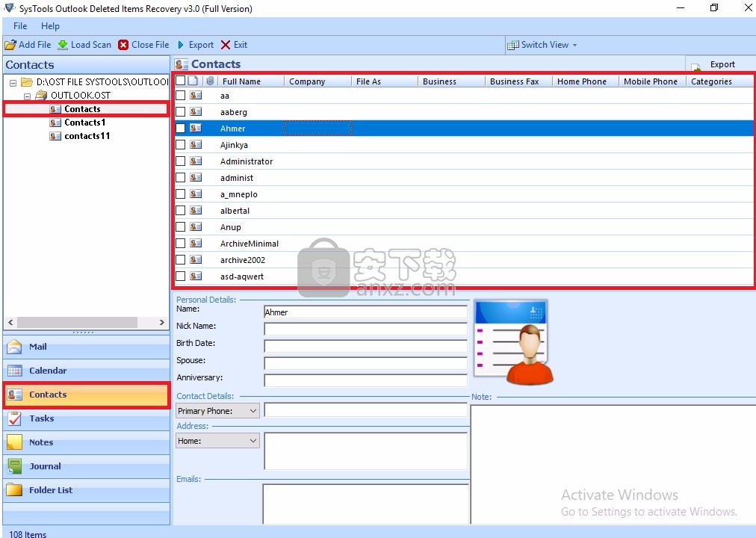Click the OUTLOOK.OST file icon in tree
This screenshot has width=756, height=538.
[x=42, y=95]
